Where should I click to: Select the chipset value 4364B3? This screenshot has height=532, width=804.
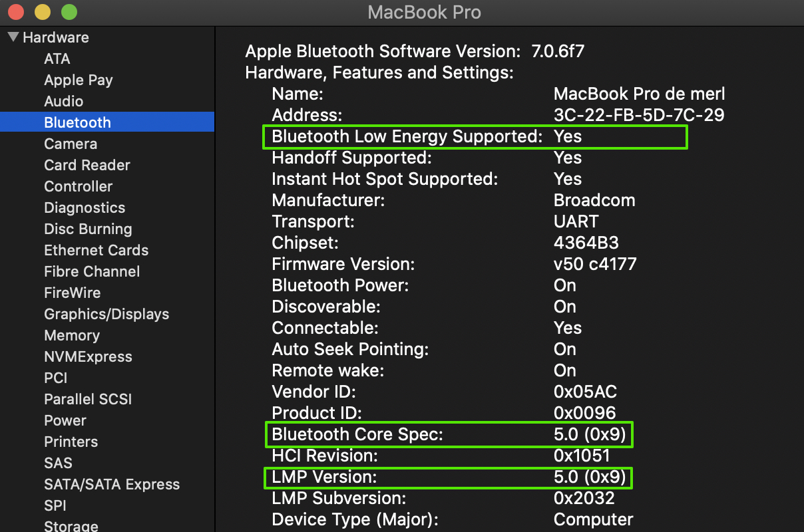tap(586, 243)
